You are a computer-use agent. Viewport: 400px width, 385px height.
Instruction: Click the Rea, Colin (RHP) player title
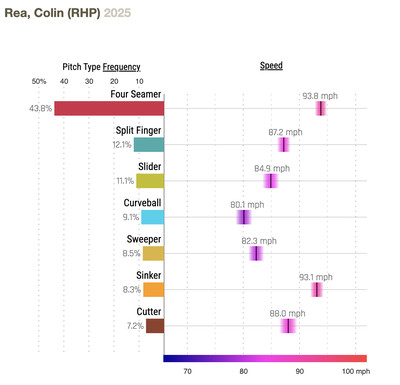52,13
